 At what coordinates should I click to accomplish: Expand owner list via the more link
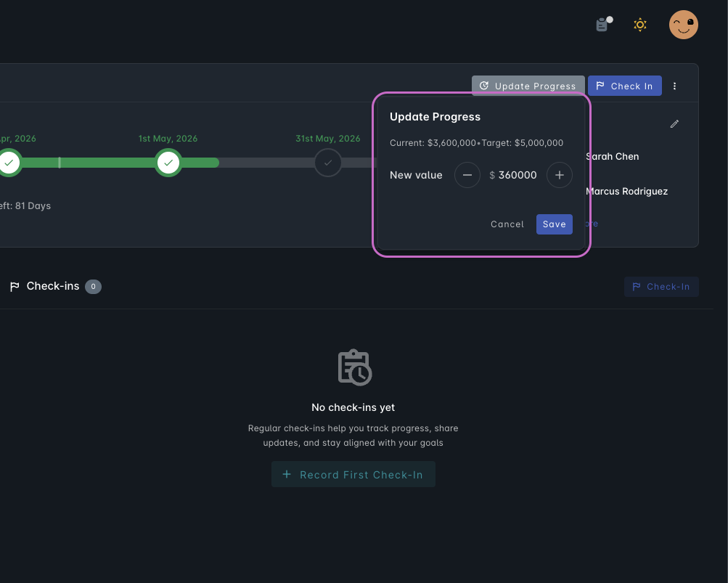coord(589,224)
